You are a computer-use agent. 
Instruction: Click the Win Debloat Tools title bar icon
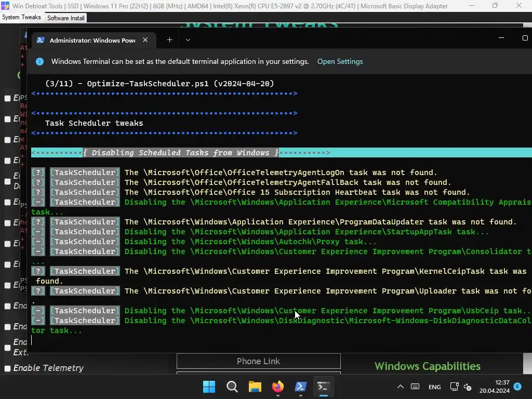5,6
